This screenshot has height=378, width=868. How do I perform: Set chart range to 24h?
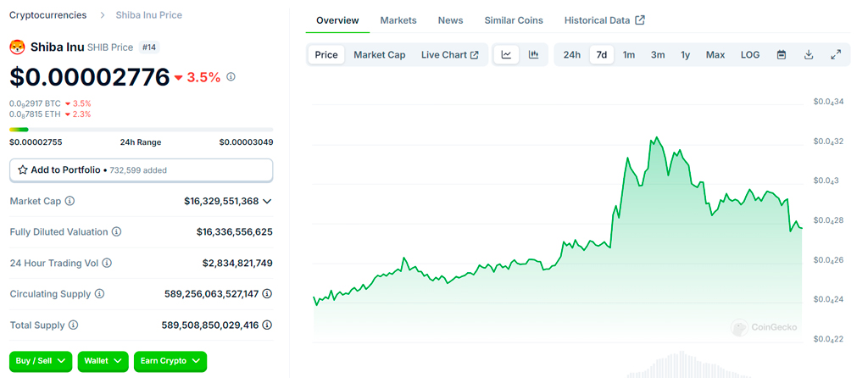click(x=572, y=55)
